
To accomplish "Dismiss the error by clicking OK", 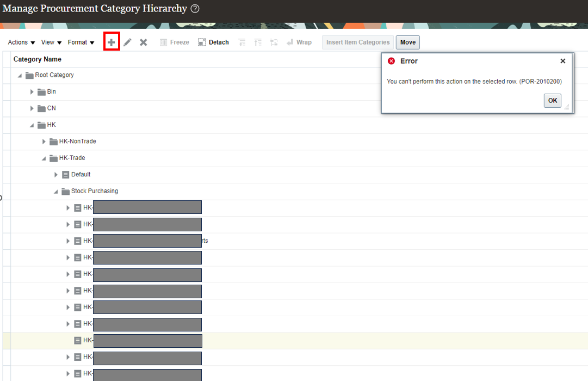I will point(552,100).
